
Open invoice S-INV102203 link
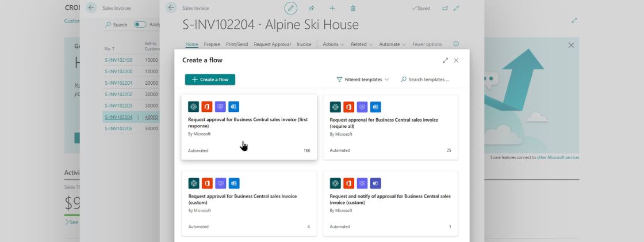pos(118,106)
